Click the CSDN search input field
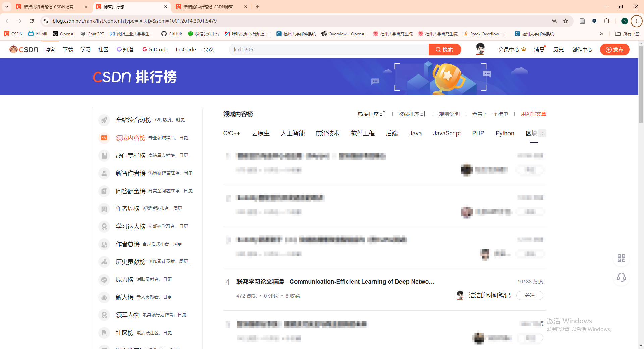This screenshot has width=644, height=349. click(329, 49)
